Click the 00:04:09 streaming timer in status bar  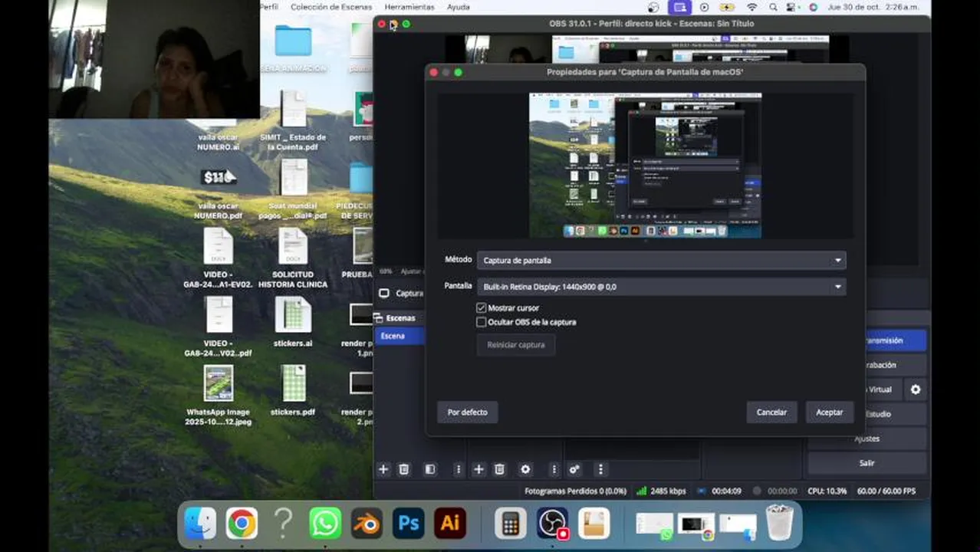[726, 491]
